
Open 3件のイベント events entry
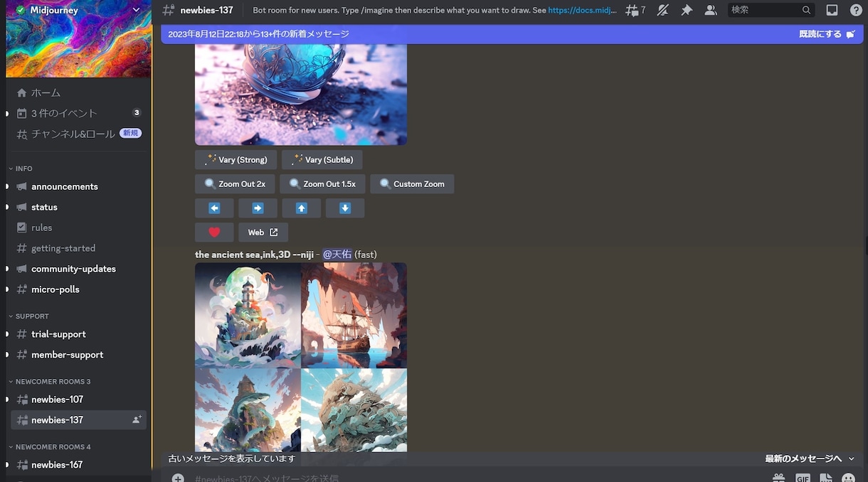[78, 113]
